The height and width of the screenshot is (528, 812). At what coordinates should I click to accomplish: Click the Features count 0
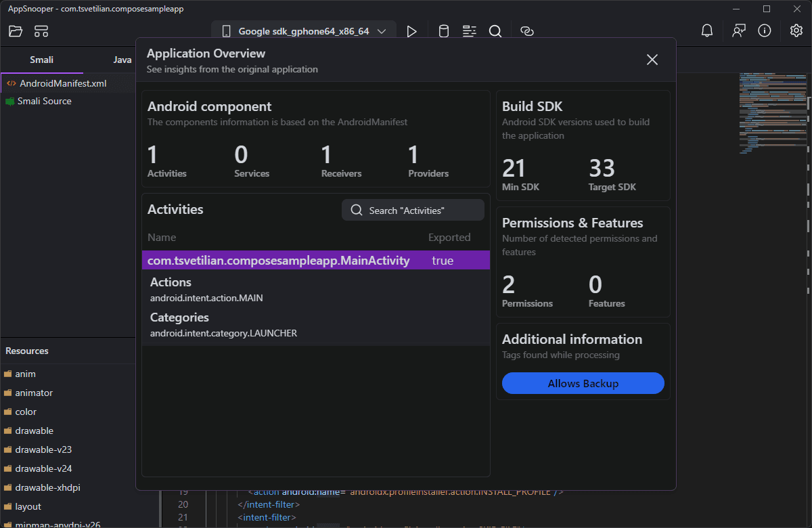(x=595, y=284)
